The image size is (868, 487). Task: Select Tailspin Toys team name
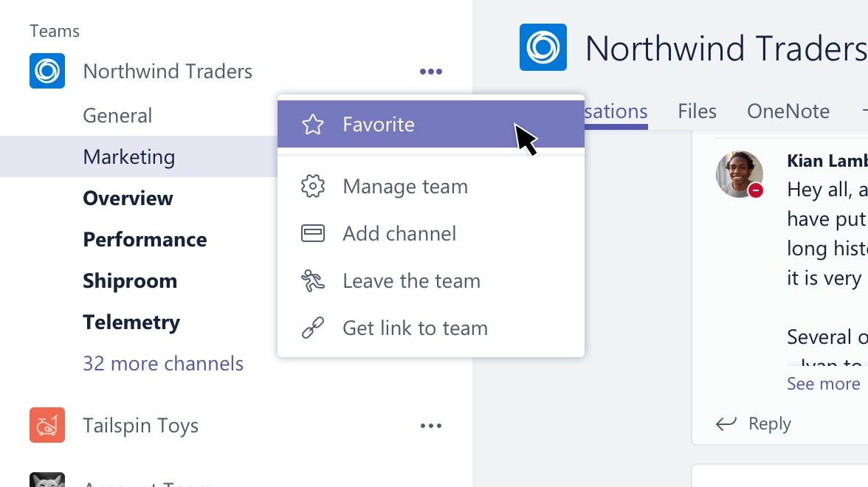pos(140,426)
